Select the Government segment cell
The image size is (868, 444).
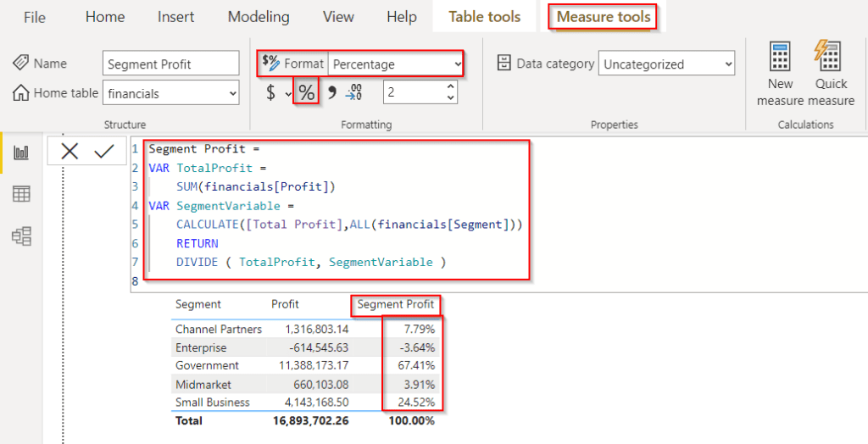pyautogui.click(x=207, y=365)
